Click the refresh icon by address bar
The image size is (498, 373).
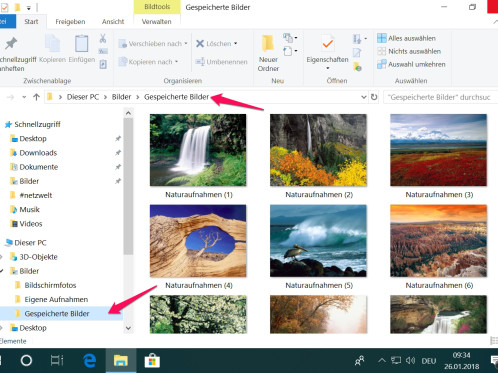coord(374,97)
